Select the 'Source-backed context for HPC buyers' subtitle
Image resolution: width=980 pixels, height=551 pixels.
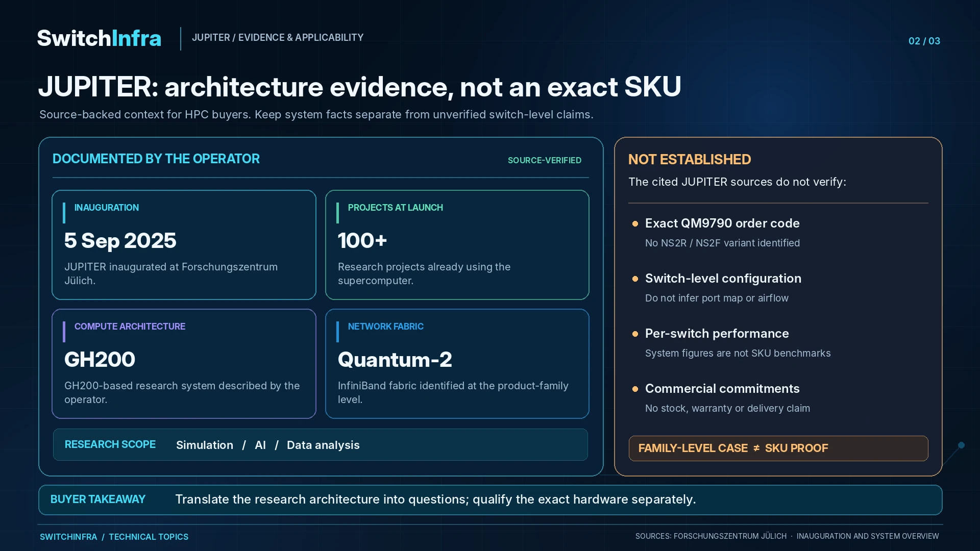click(x=316, y=114)
